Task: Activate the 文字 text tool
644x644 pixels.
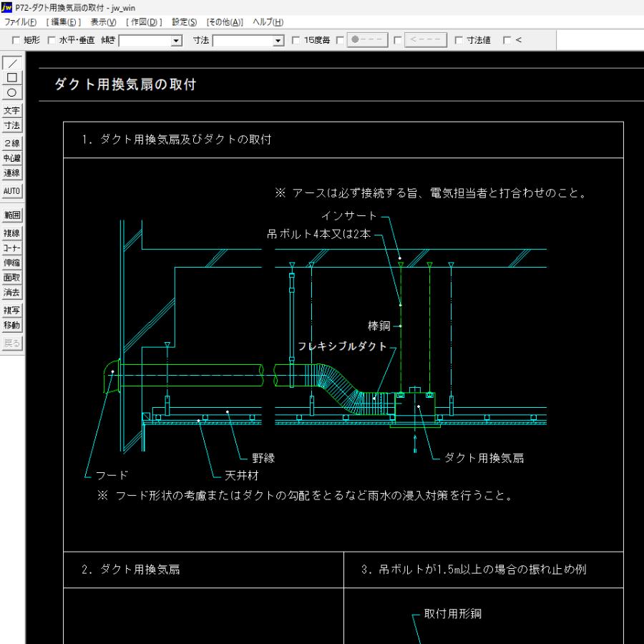Action: [x=12, y=110]
